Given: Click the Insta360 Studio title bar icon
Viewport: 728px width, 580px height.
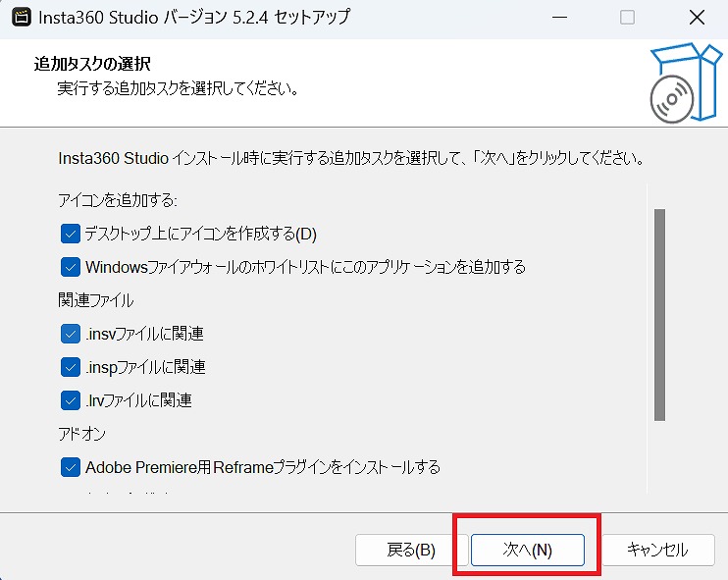Looking at the screenshot, I should pos(22,18).
